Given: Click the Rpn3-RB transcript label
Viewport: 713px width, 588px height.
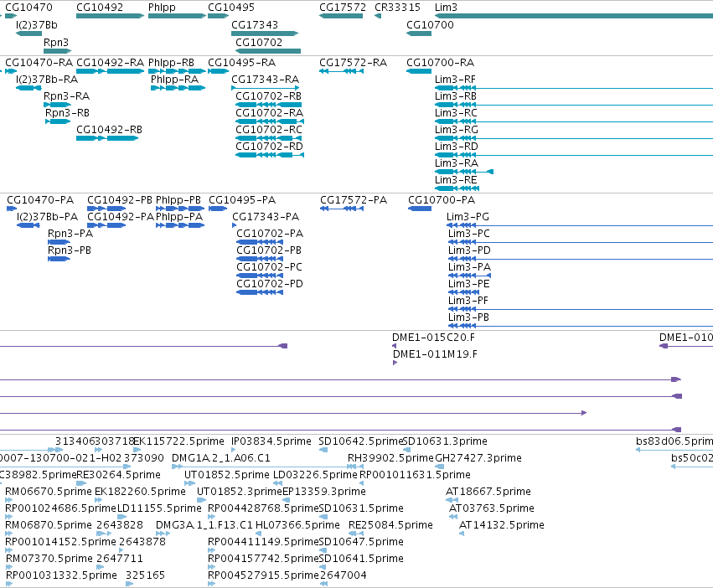Looking at the screenshot, I should pos(67,113).
